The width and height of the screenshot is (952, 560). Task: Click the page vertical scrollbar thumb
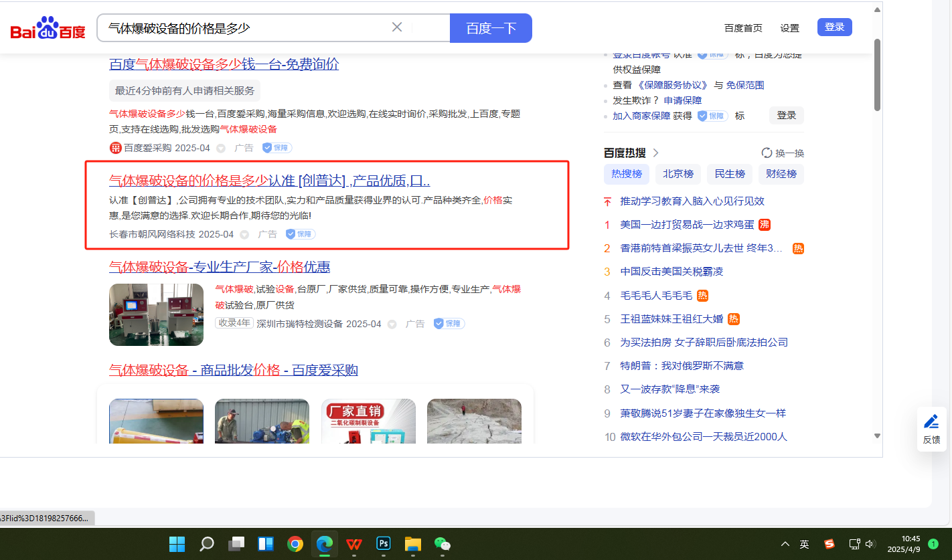click(877, 74)
